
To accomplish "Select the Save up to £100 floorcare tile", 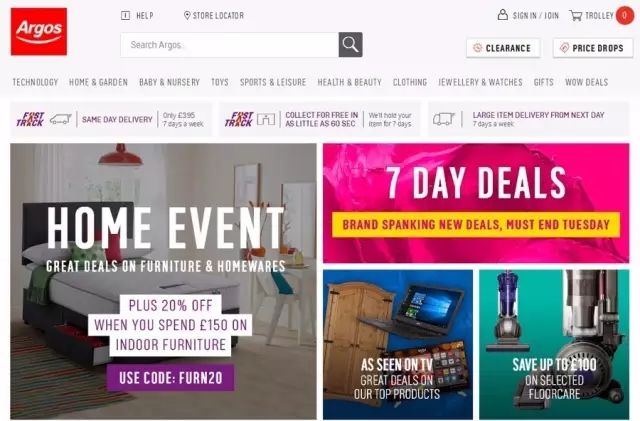I will click(x=554, y=344).
